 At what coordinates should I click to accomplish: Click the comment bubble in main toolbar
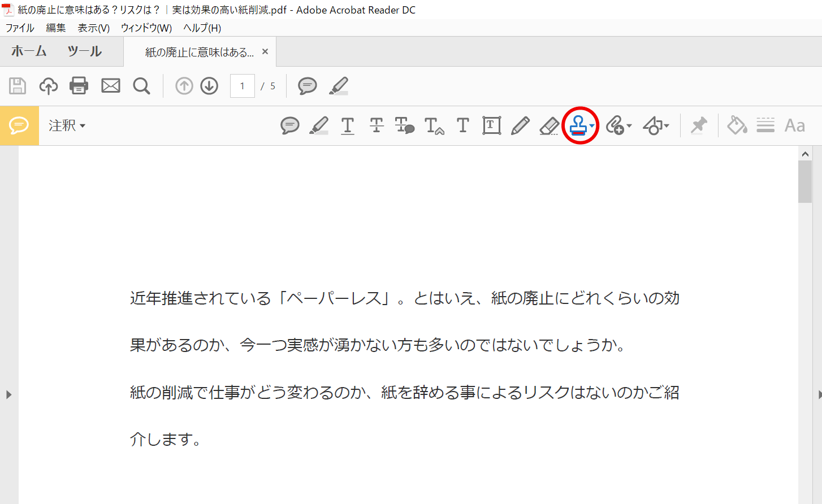coord(307,86)
